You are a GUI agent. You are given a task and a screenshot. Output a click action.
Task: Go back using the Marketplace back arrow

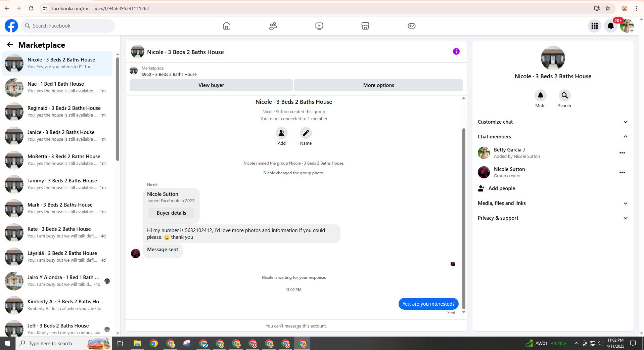point(10,45)
